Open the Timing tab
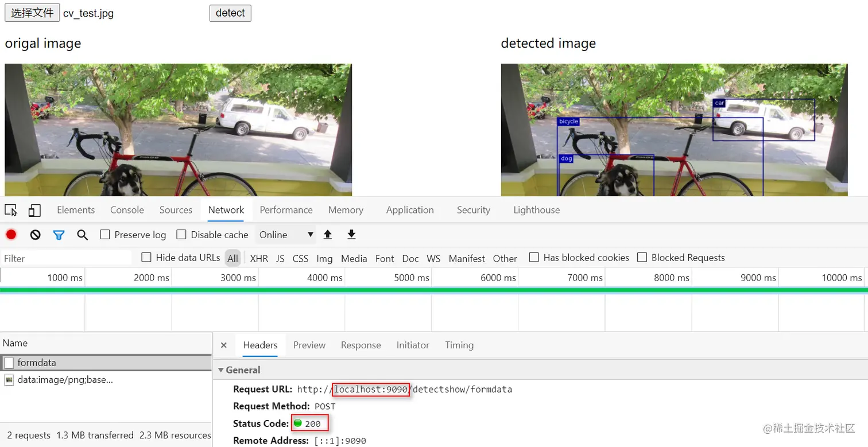Image resolution: width=868 pixels, height=447 pixels. click(459, 345)
